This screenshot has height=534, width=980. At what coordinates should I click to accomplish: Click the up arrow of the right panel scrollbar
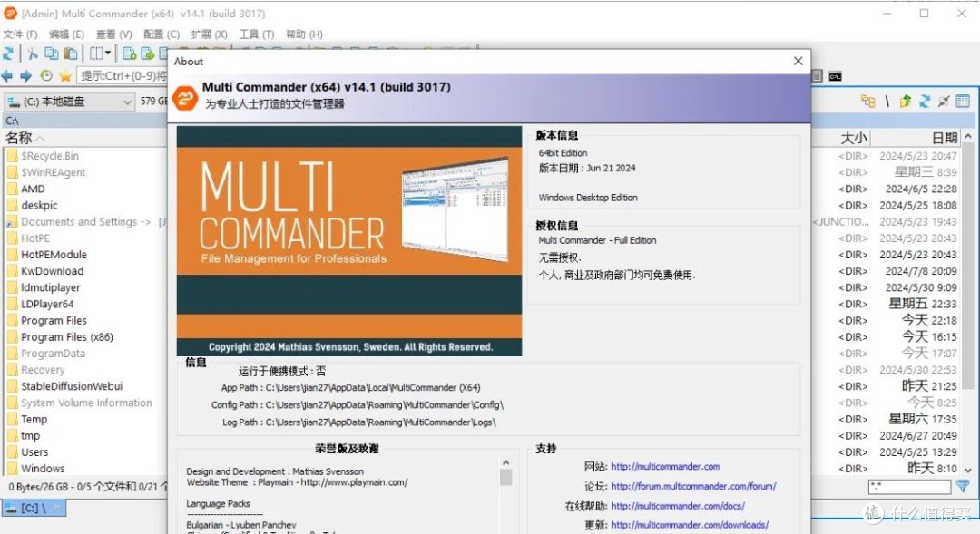click(968, 136)
